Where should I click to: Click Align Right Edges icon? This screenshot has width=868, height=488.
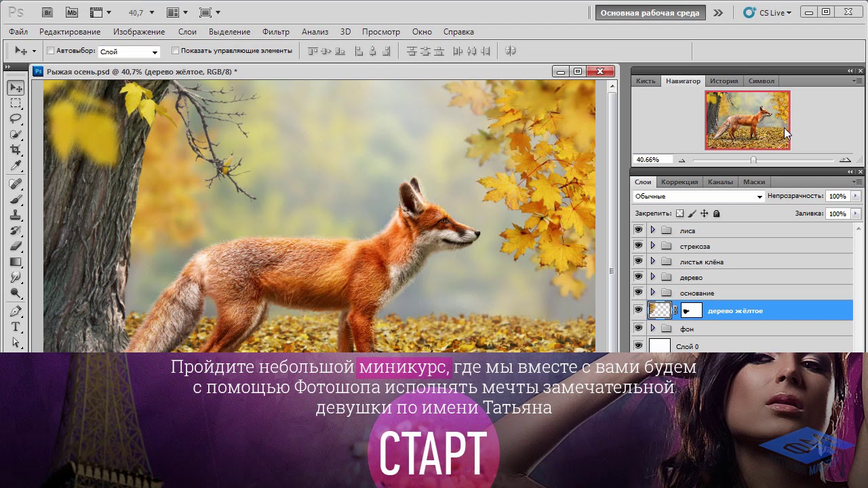point(386,51)
